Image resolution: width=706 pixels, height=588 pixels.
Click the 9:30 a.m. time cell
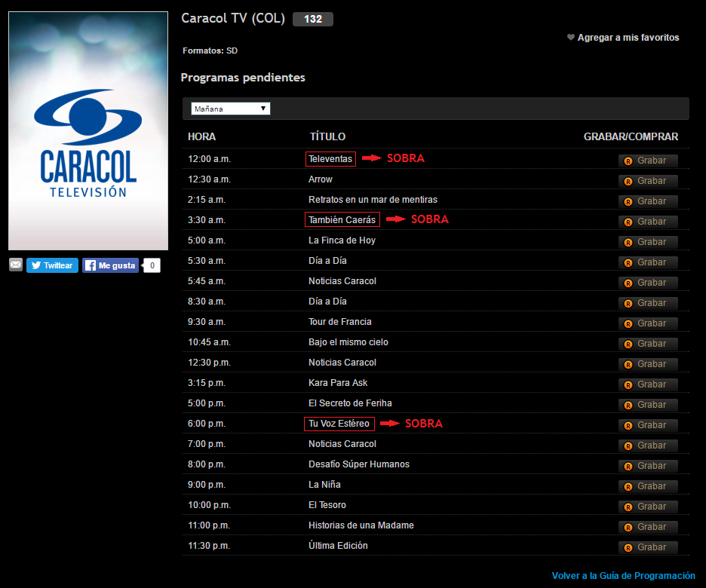(206, 322)
